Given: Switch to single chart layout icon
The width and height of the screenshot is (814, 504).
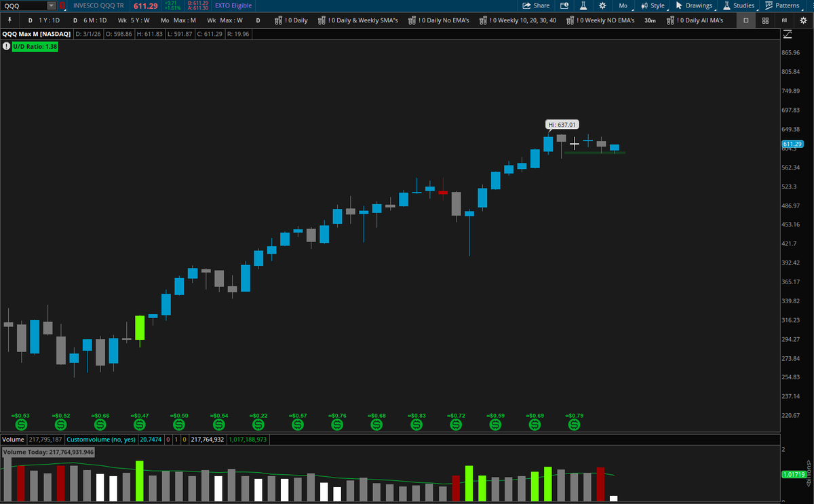Looking at the screenshot, I should click(746, 20).
